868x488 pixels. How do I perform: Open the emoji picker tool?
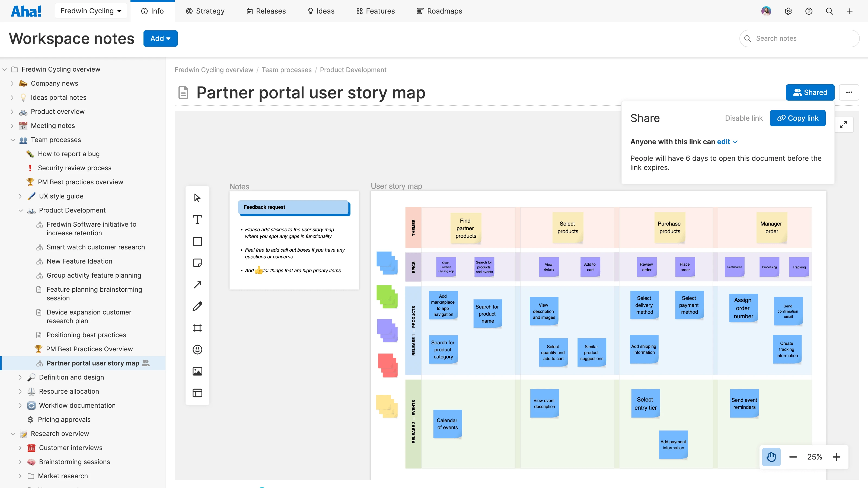point(197,349)
